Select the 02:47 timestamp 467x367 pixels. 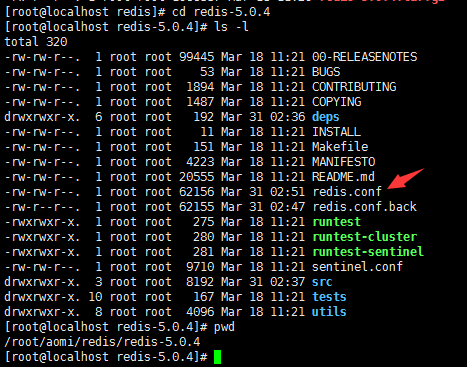click(x=287, y=207)
